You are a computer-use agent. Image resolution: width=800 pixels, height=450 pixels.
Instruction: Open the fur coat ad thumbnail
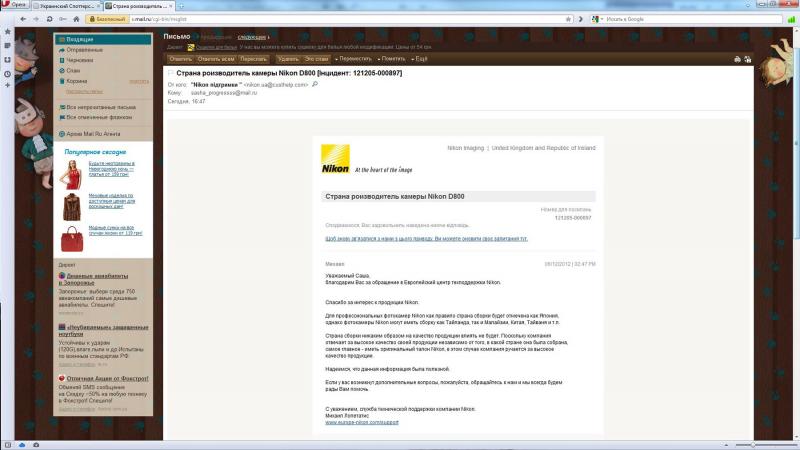71,207
